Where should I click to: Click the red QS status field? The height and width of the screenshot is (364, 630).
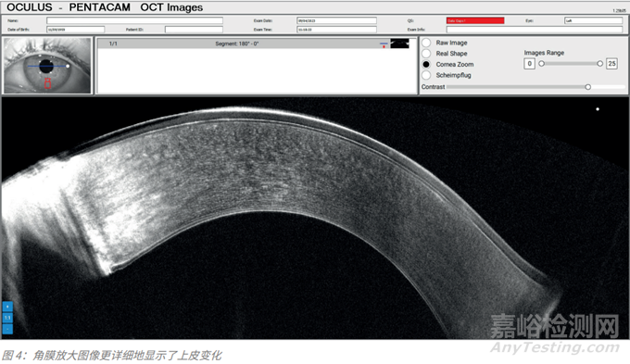click(x=475, y=20)
